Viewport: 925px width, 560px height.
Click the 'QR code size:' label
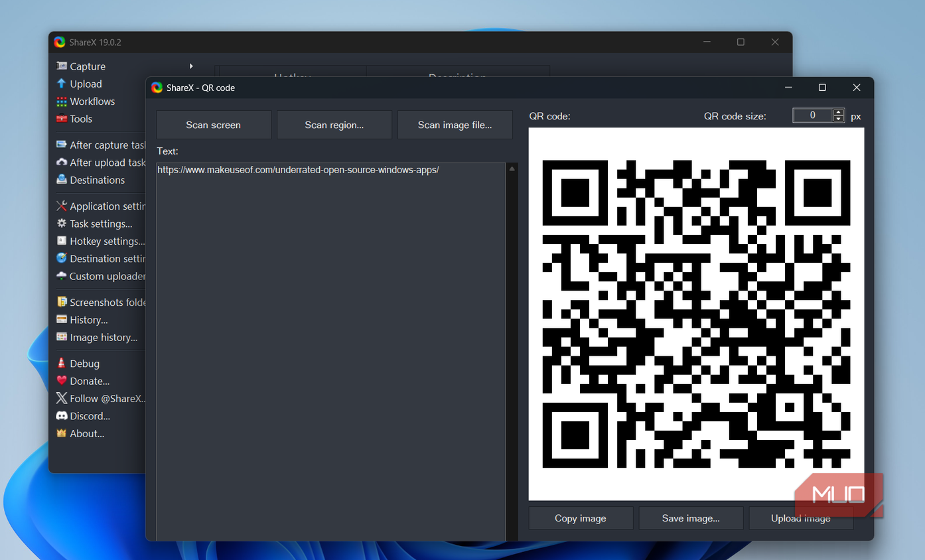pos(735,116)
